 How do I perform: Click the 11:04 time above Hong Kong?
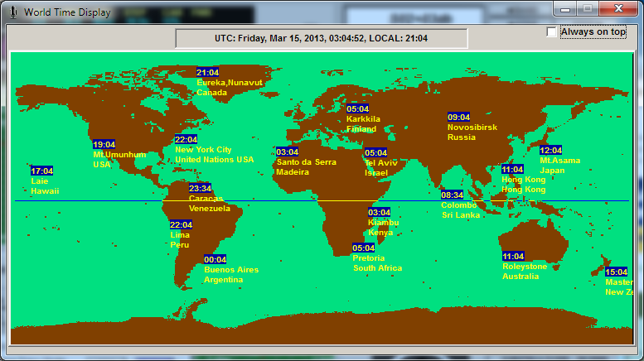[512, 170]
